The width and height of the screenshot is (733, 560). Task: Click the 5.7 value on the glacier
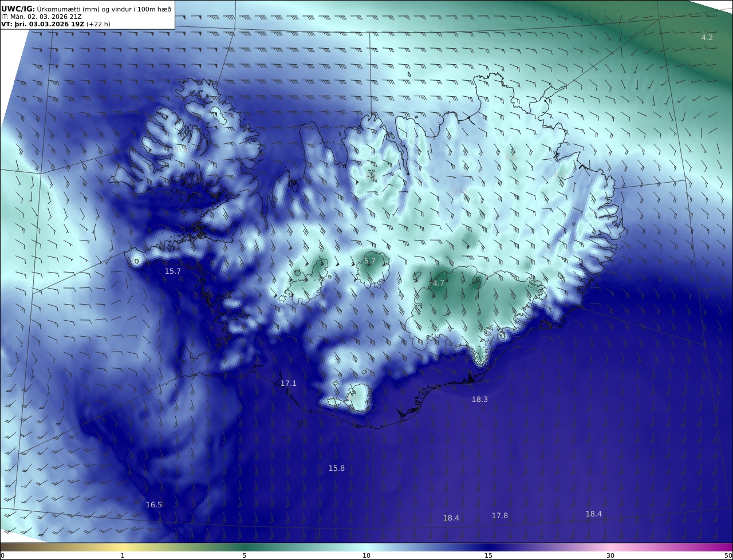click(370, 261)
